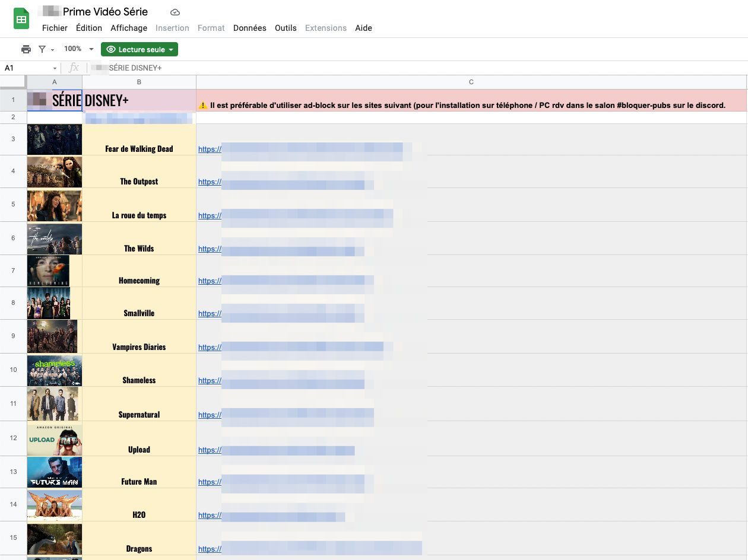Click the Homecoming poster thumbnail
The height and width of the screenshot is (560, 748).
[x=48, y=271]
